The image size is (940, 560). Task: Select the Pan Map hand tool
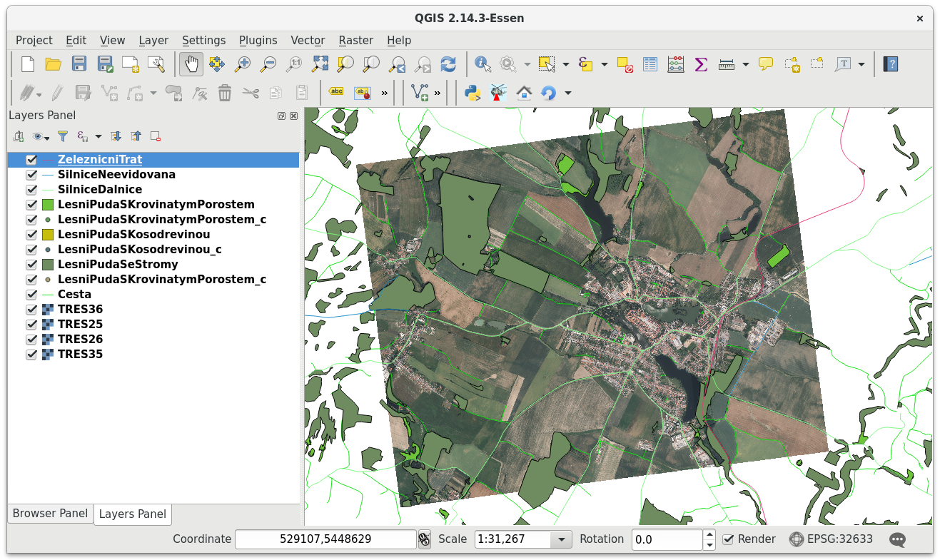[x=191, y=64]
